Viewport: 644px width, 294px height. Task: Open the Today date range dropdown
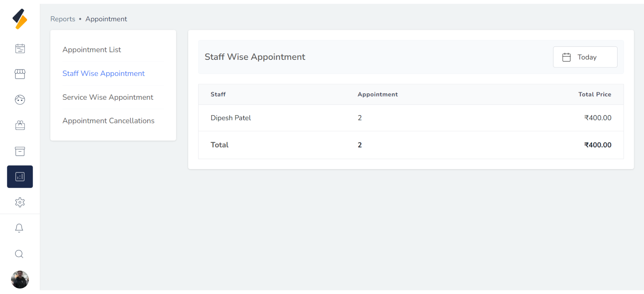pos(585,57)
